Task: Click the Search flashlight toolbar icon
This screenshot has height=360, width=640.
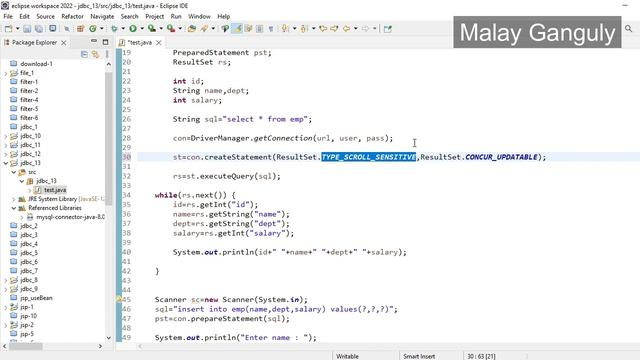Action: [x=204, y=29]
